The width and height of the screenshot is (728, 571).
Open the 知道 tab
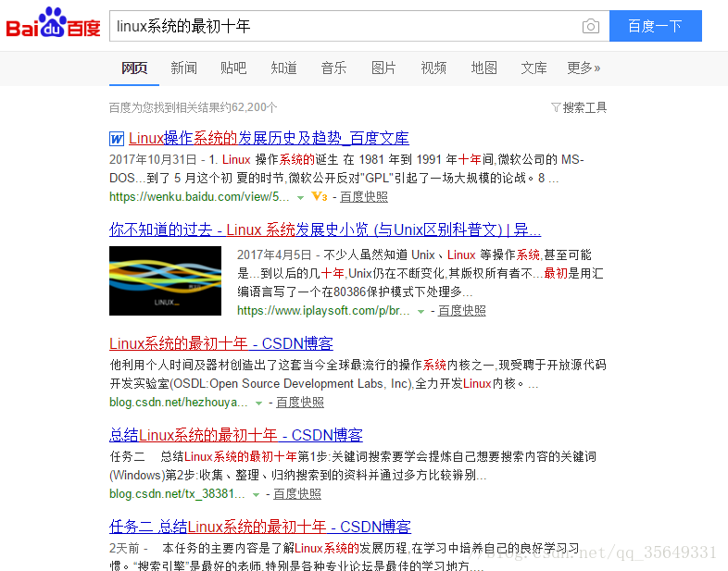[283, 68]
